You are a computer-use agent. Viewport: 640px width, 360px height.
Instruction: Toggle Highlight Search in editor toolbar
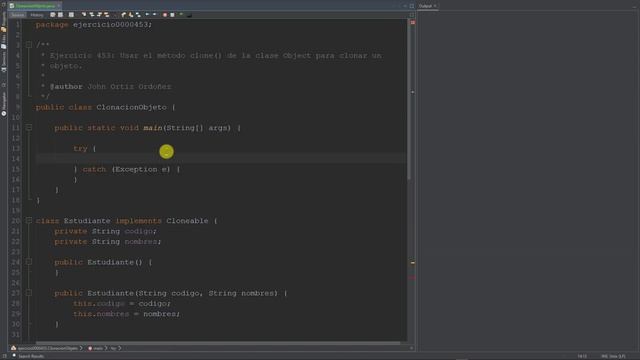point(107,15)
